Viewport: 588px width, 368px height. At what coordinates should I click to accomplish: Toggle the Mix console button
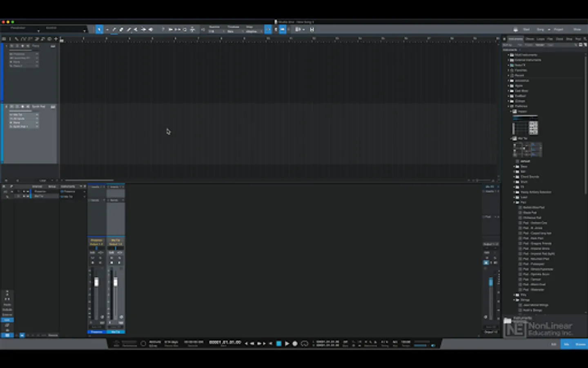566,344
